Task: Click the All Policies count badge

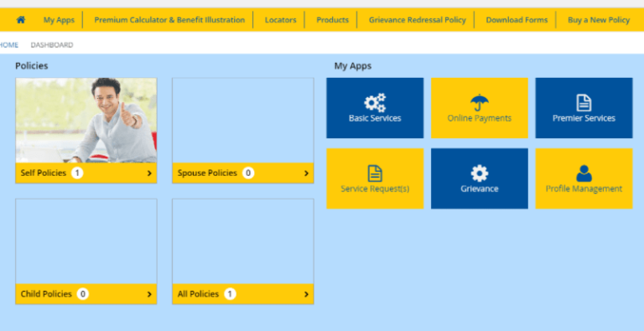Action: coord(230,294)
